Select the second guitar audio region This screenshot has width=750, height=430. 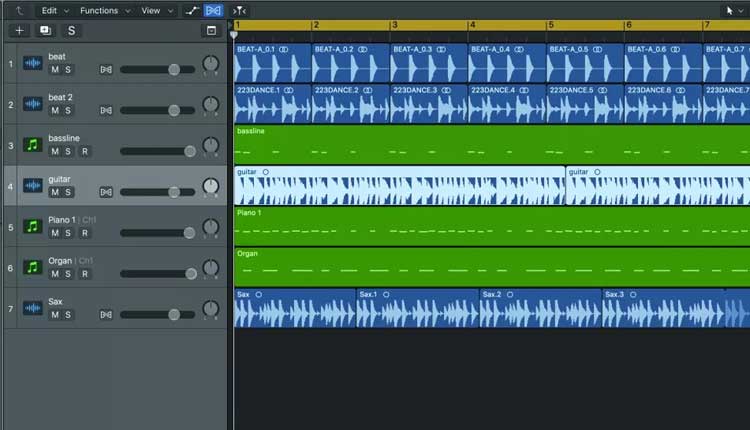[x=658, y=186]
